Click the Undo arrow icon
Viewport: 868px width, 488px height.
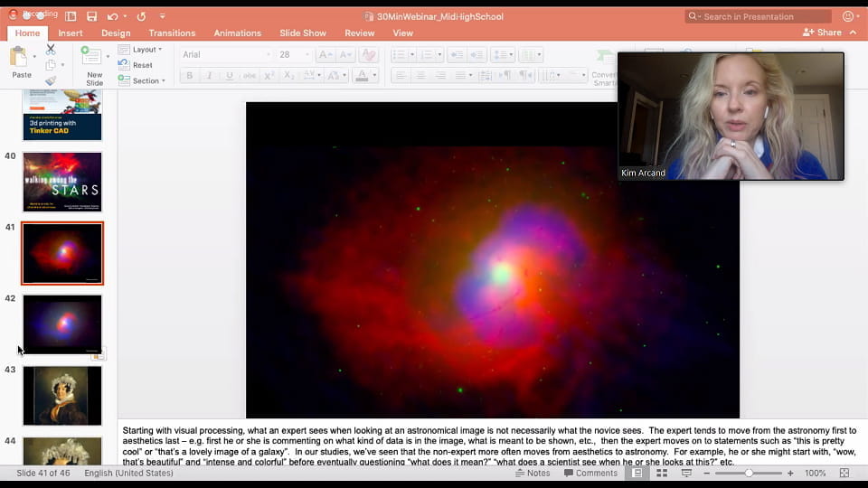coord(112,16)
